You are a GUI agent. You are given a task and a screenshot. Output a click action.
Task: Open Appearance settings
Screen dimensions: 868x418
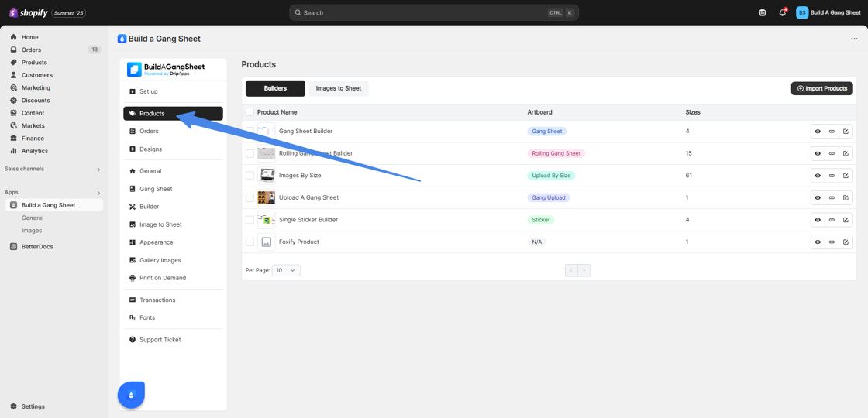click(173, 242)
